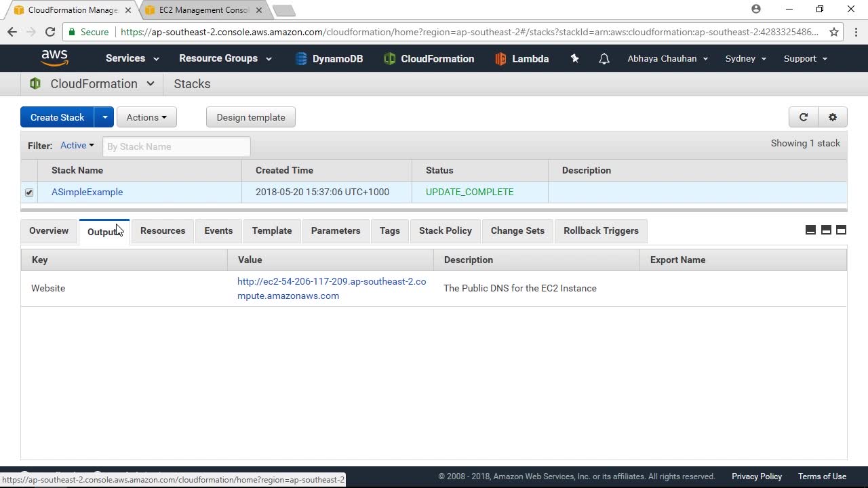Open the EC2 public DNS website link
Viewport: 868px width, 488px height.
(x=332, y=288)
